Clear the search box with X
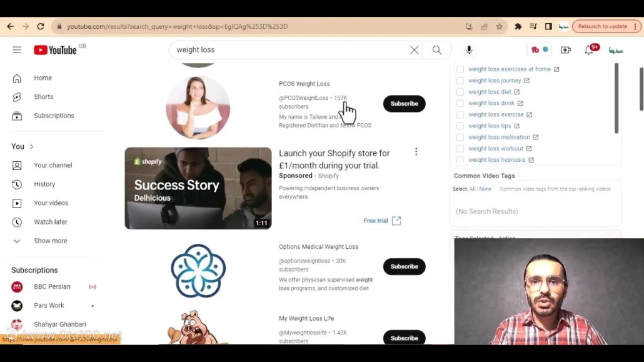This screenshot has height=362, width=644. pyautogui.click(x=414, y=50)
